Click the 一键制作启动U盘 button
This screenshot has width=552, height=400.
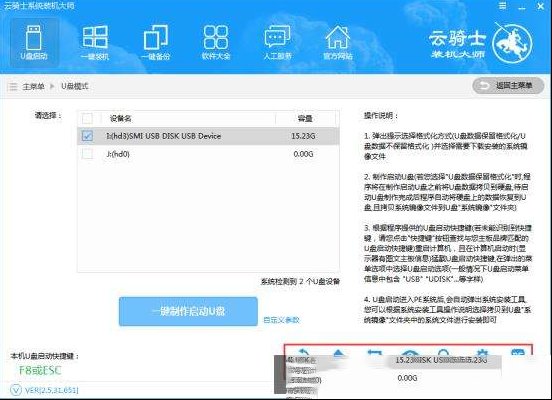point(188,311)
